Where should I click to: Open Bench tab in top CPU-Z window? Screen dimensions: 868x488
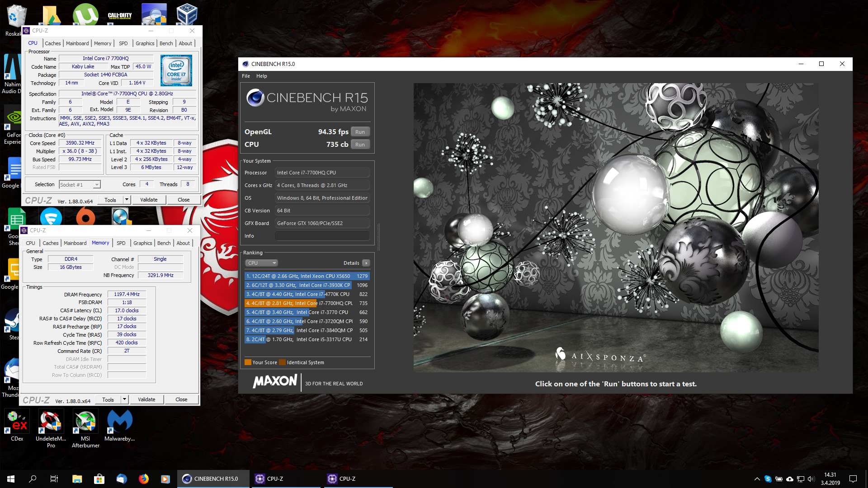[166, 43]
